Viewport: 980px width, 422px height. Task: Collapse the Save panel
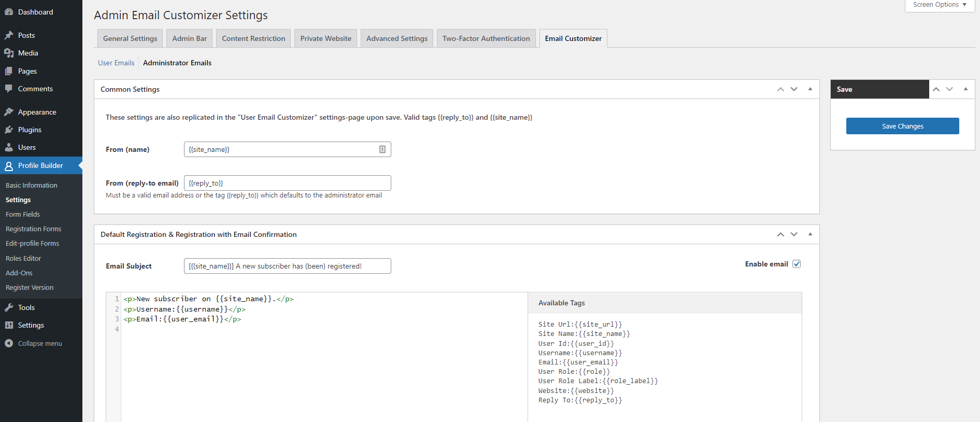click(x=965, y=89)
